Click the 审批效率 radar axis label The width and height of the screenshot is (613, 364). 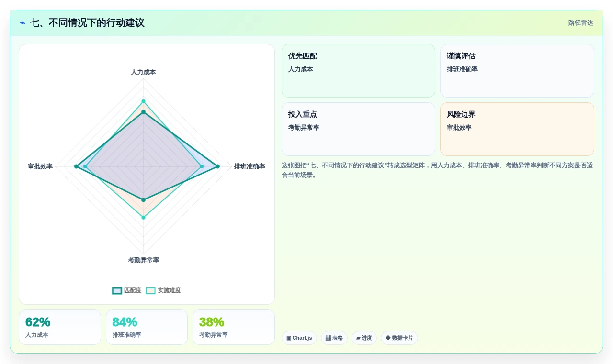point(40,166)
